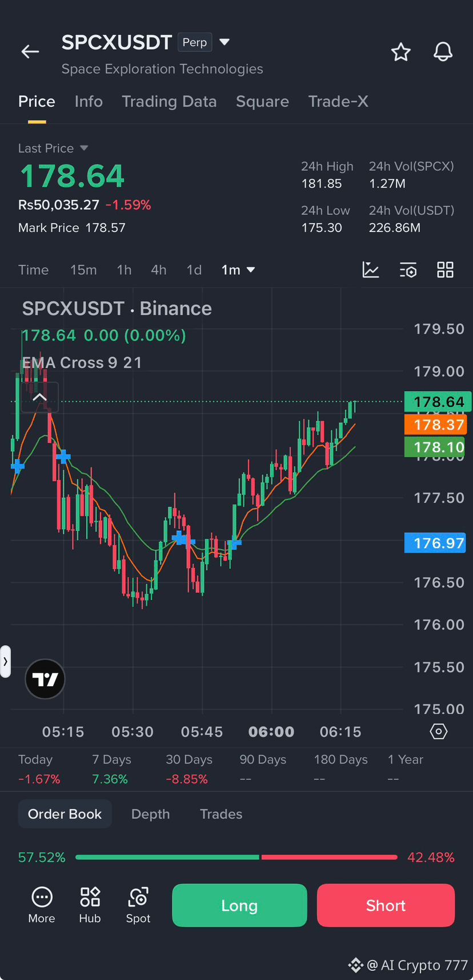Image resolution: width=473 pixels, height=980 pixels.
Task: Tap the 57.52% long percentage
Action: (x=42, y=857)
